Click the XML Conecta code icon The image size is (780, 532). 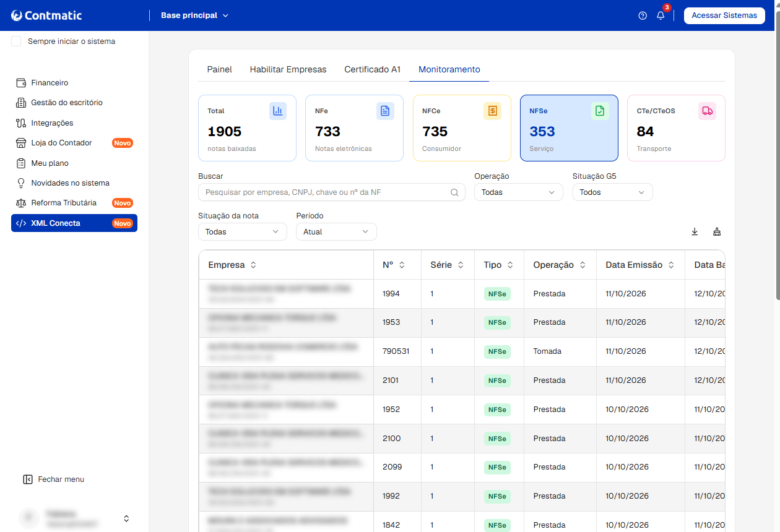pyautogui.click(x=21, y=223)
